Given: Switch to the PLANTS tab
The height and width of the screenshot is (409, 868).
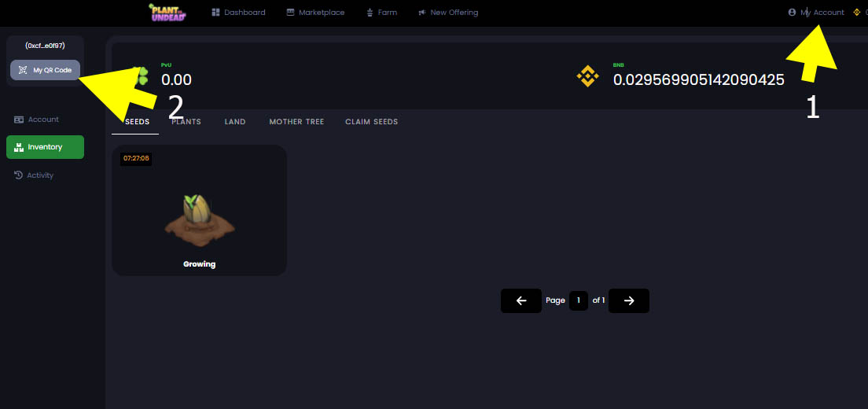Looking at the screenshot, I should pos(186,122).
